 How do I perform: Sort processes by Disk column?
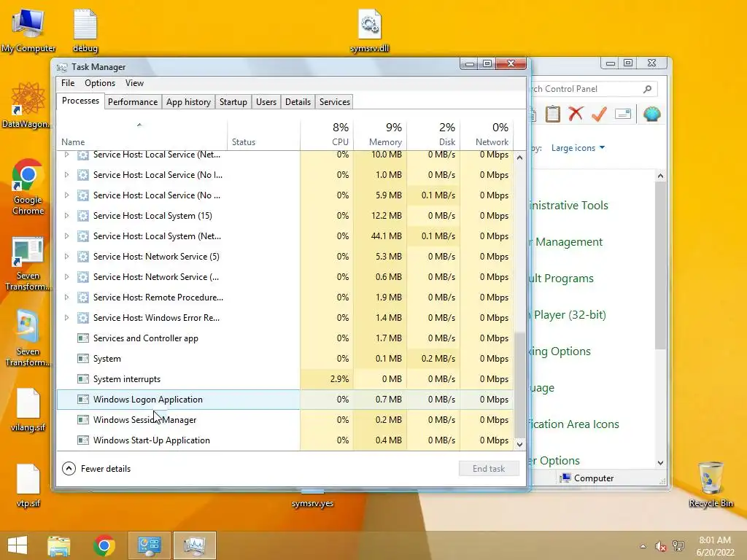click(433, 134)
